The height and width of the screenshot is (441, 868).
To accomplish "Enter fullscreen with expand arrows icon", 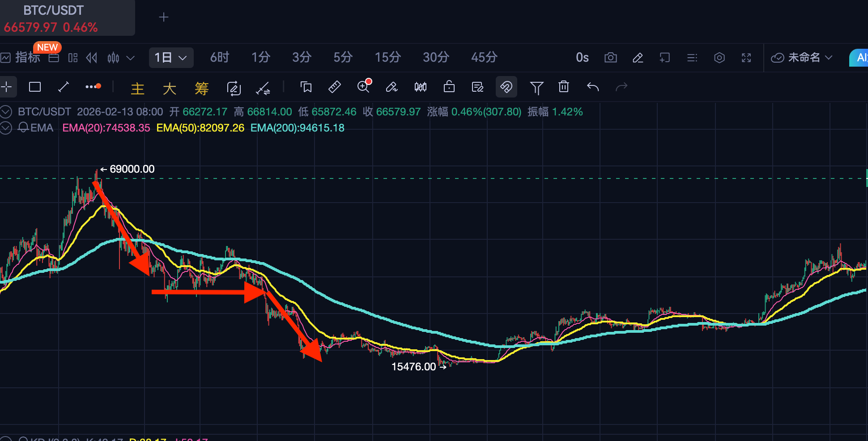I will [746, 58].
